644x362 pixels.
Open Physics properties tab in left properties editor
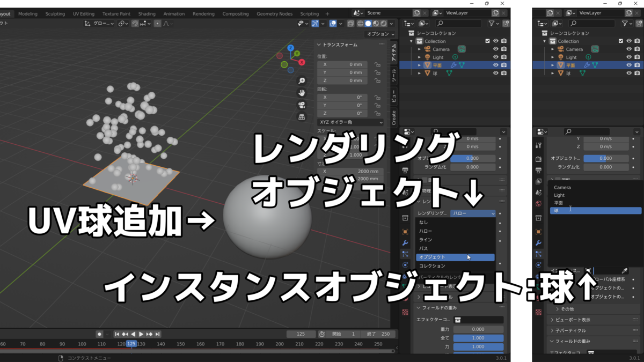click(x=405, y=265)
